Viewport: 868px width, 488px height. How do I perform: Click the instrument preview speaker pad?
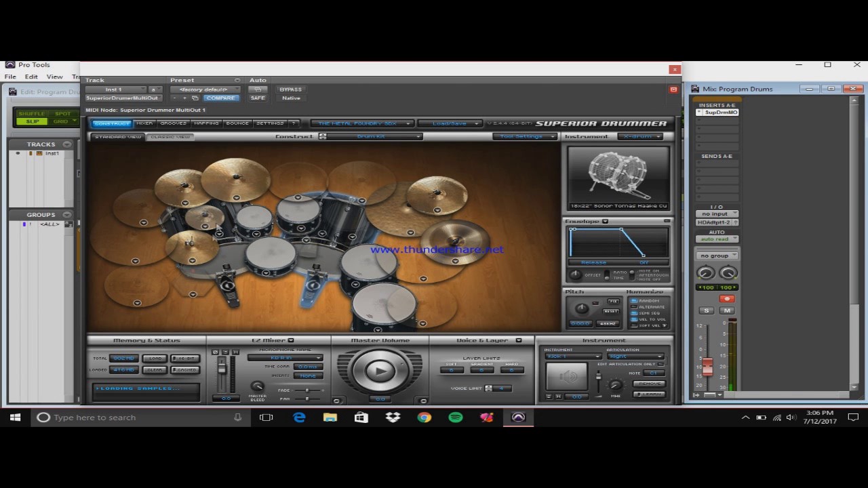point(568,376)
